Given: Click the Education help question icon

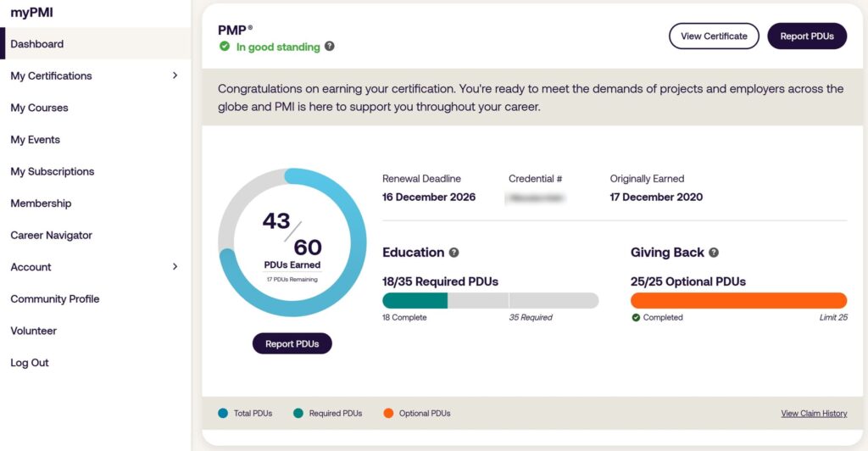Looking at the screenshot, I should (454, 253).
